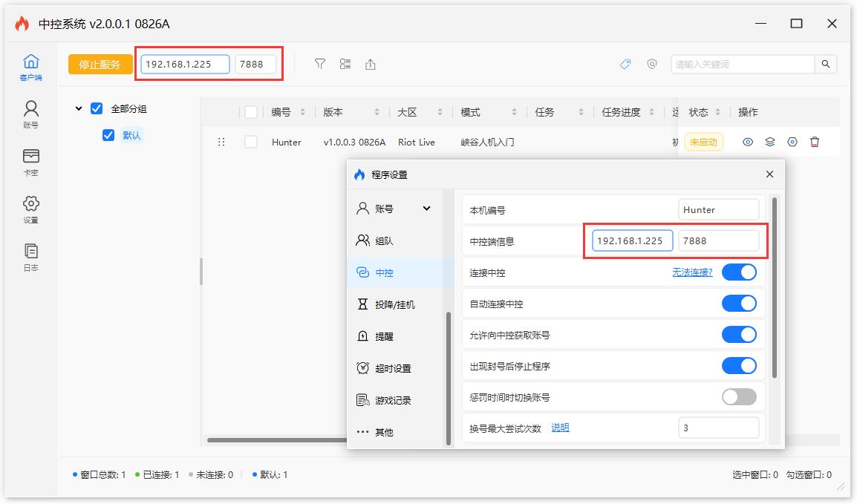The image size is (857, 504).
Task: Click the 停止服务 button
Action: coord(100,64)
